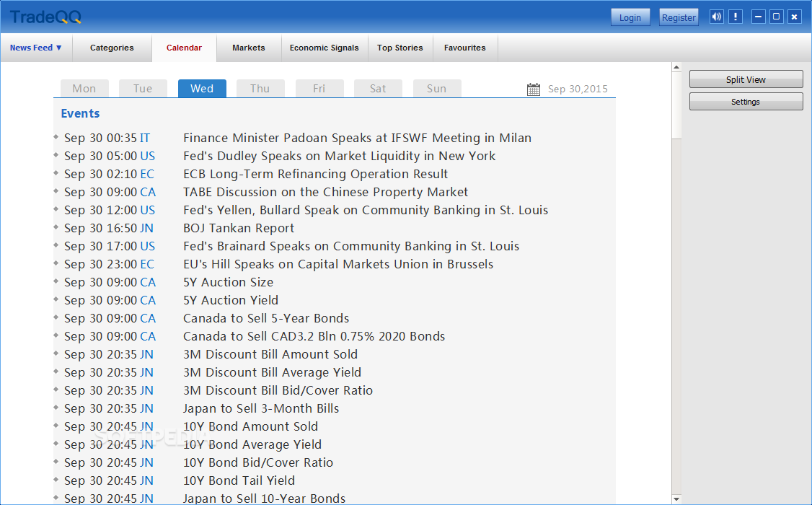Click the IT country code at 00:35
Screen dimensions: 812x505
click(145, 139)
